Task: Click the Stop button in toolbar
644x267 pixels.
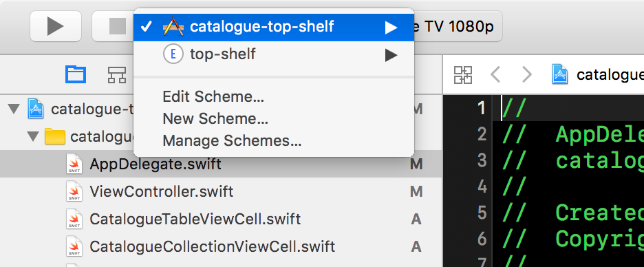Action: pos(117,26)
